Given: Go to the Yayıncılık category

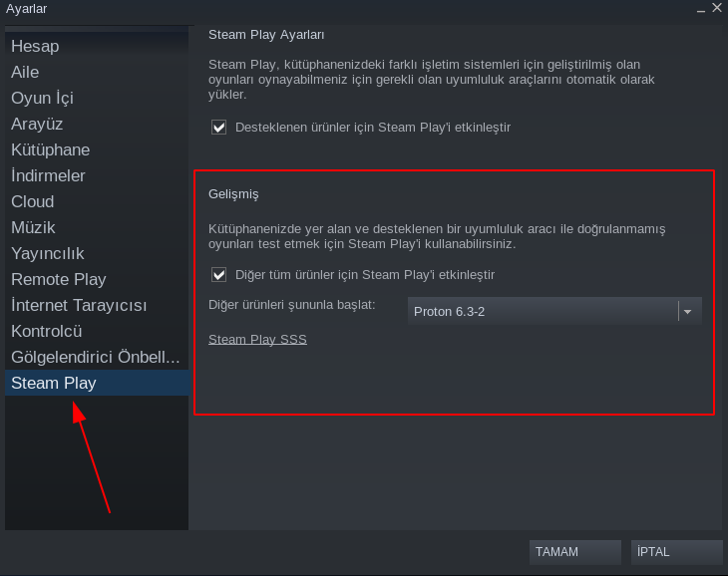Looking at the screenshot, I should pos(48,254).
